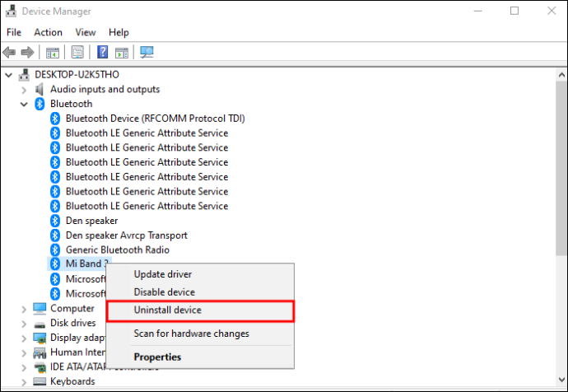Viewport: 568px width, 392px height.
Task: Open the Action menu
Action: pos(49,32)
